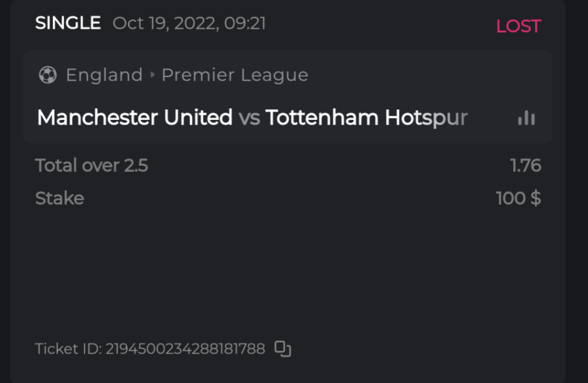
Task: Select England in the breadcrumb
Action: click(104, 75)
